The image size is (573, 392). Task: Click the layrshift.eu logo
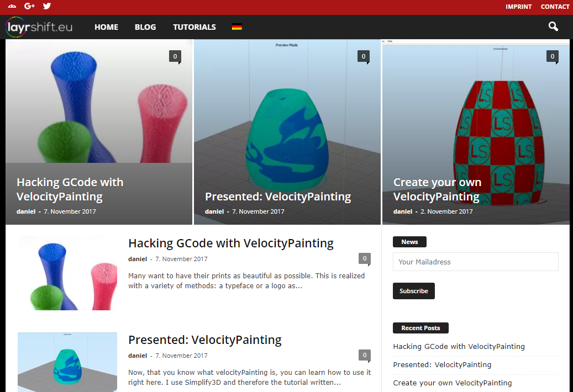coord(39,27)
